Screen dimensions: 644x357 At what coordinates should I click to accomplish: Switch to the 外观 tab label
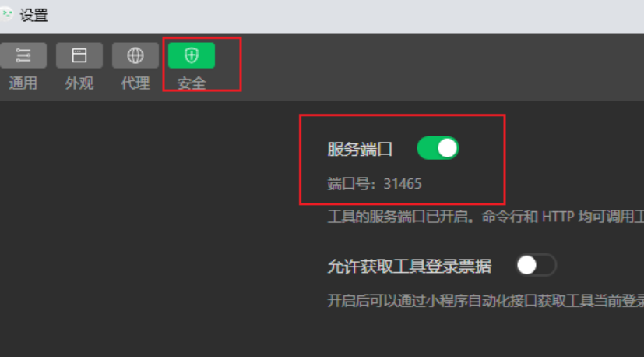click(x=79, y=83)
